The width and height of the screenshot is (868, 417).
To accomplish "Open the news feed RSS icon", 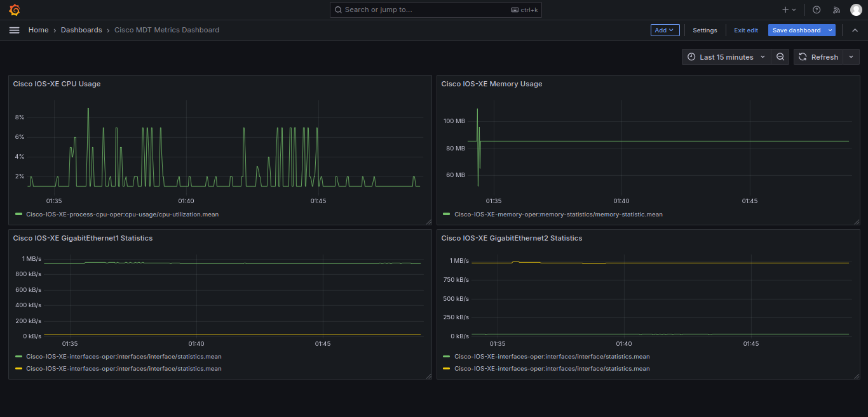I will click(x=836, y=10).
